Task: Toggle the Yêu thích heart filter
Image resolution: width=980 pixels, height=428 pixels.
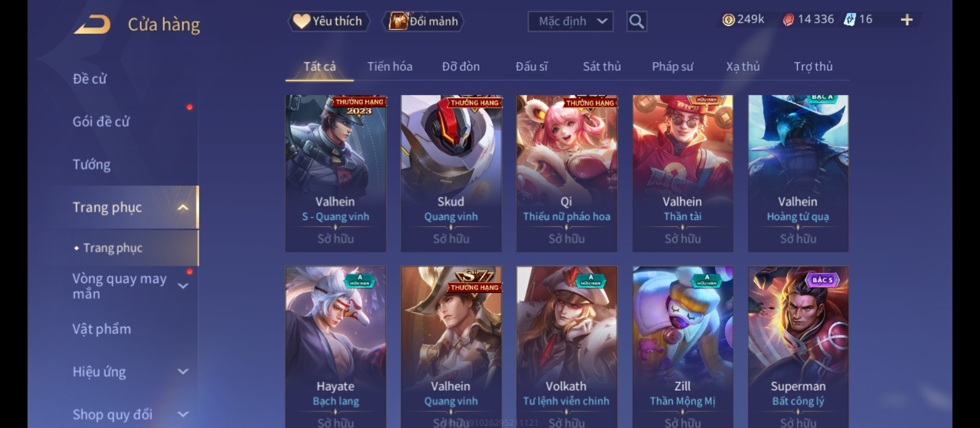Action: click(328, 21)
